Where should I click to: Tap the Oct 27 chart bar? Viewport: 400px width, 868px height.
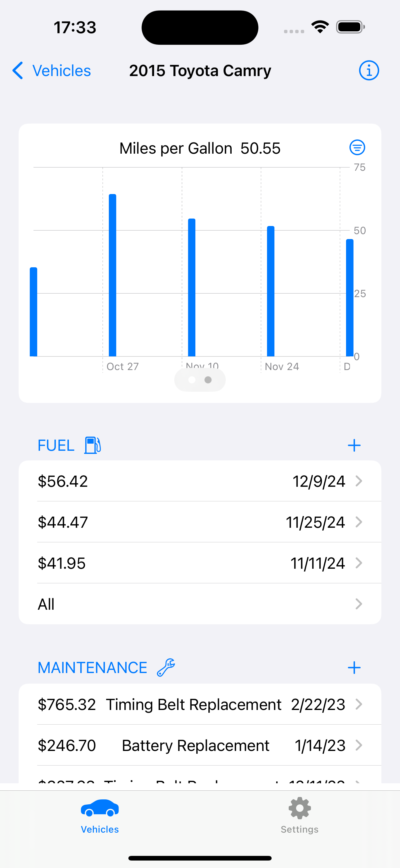point(113,275)
